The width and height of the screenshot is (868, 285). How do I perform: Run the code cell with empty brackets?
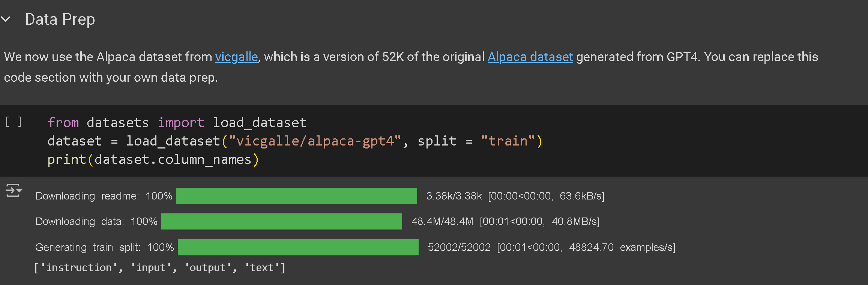coord(14,122)
